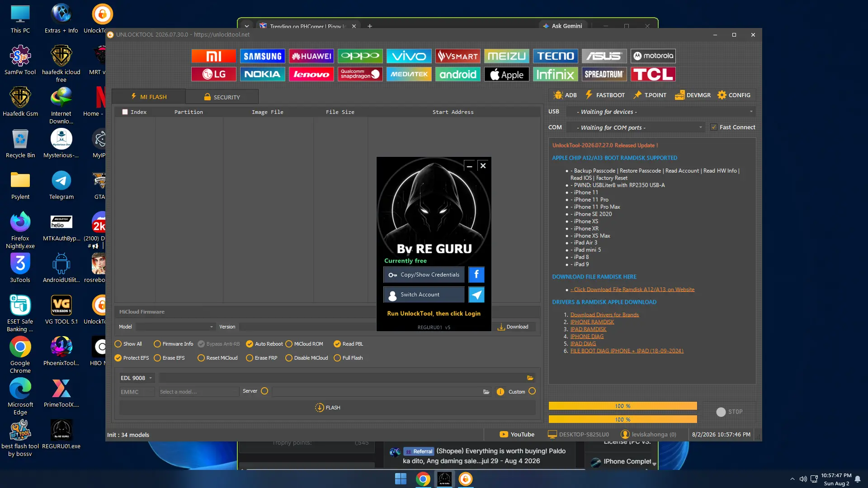Select the Show All radio option
This screenshot has width=868, height=488.
128,344
